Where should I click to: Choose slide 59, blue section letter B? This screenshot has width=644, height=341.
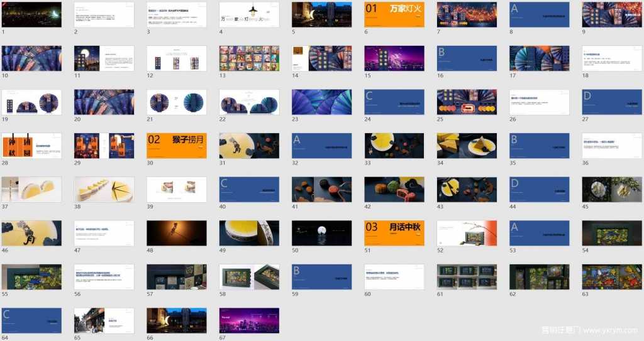click(321, 276)
